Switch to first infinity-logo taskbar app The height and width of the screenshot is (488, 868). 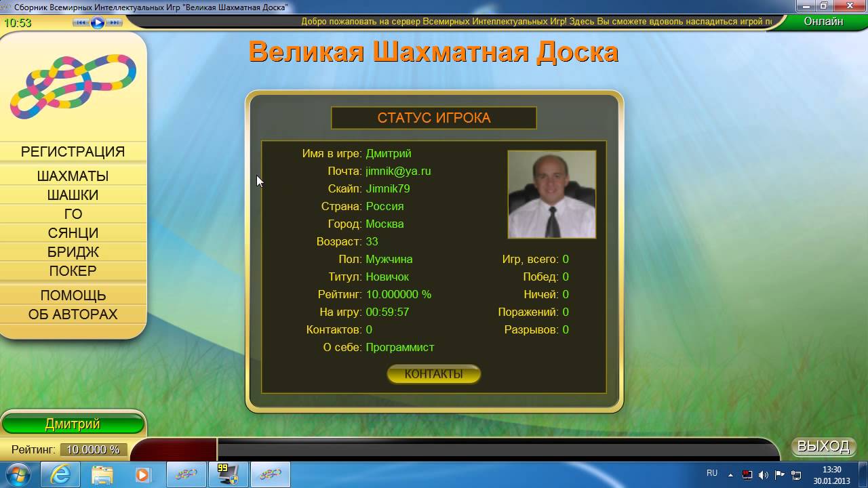point(186,474)
